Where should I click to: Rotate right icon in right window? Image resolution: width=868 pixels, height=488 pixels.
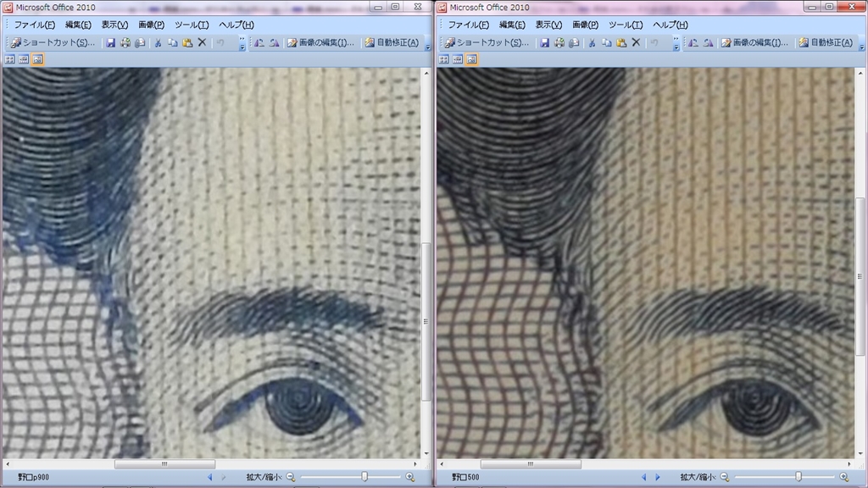click(708, 42)
